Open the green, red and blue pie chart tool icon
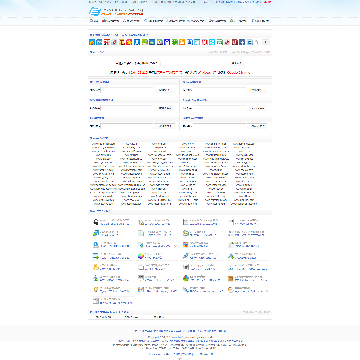The width and height of the screenshot is (360, 360). click(x=185, y=278)
